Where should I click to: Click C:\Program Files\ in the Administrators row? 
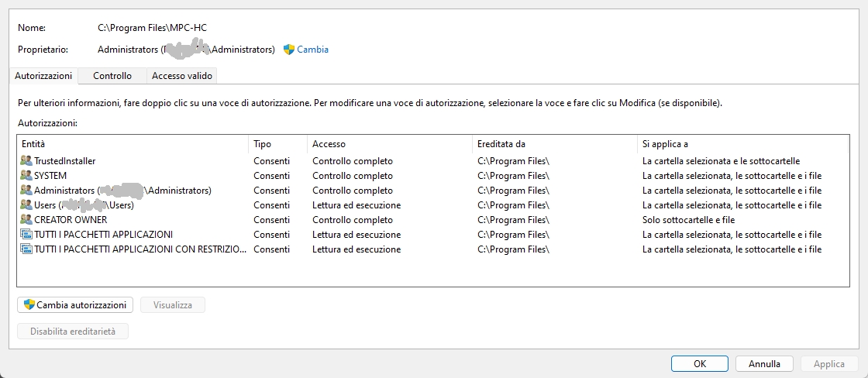(513, 191)
